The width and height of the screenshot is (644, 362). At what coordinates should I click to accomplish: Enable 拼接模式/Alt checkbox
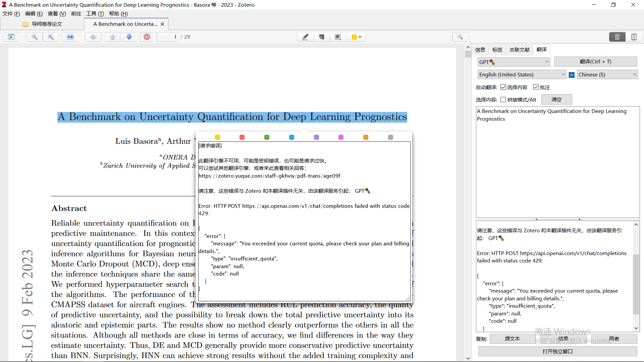click(x=503, y=100)
